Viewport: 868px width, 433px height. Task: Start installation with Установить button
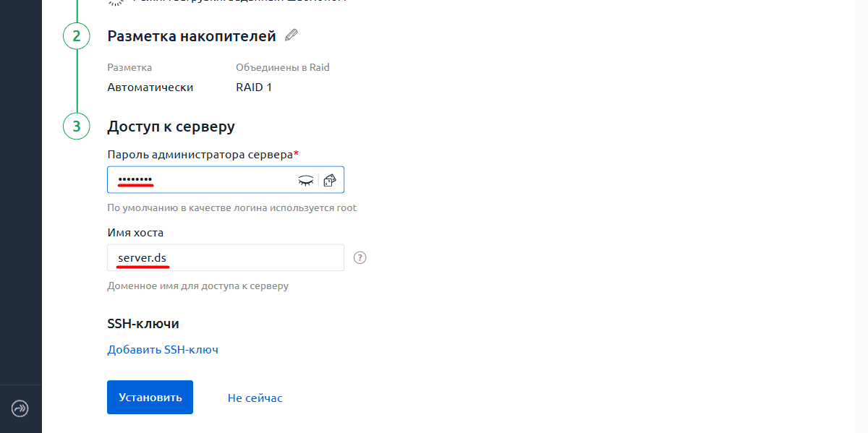click(150, 398)
